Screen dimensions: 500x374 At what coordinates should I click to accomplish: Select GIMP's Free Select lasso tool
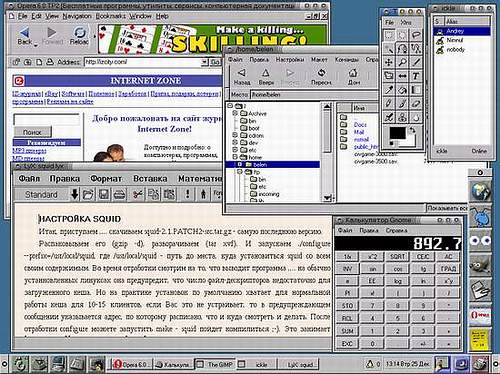point(416,35)
